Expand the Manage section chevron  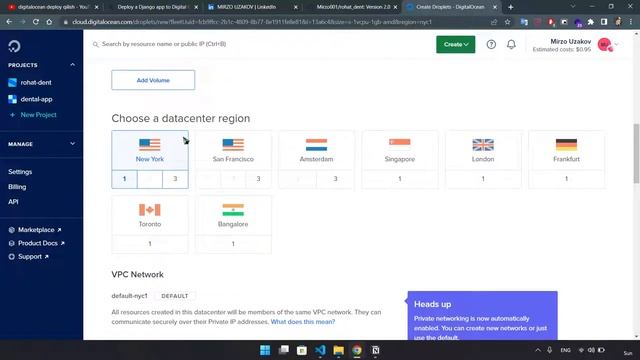(x=72, y=144)
